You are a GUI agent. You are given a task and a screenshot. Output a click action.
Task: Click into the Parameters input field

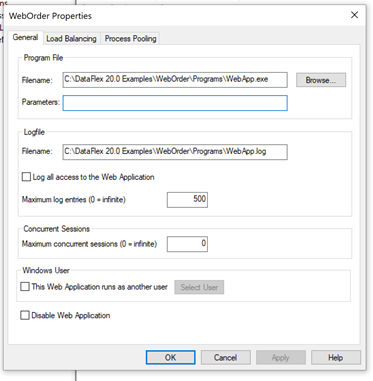[x=175, y=103]
